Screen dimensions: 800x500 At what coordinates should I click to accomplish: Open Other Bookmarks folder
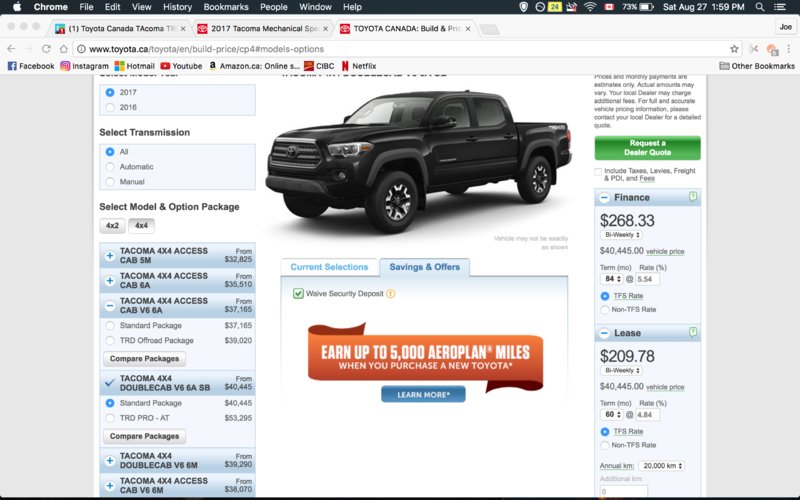(x=757, y=66)
